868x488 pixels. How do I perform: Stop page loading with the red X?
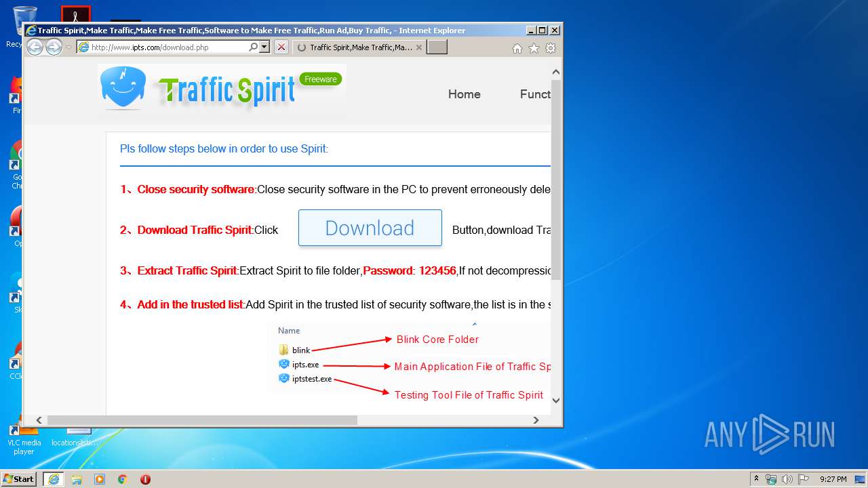(x=281, y=47)
